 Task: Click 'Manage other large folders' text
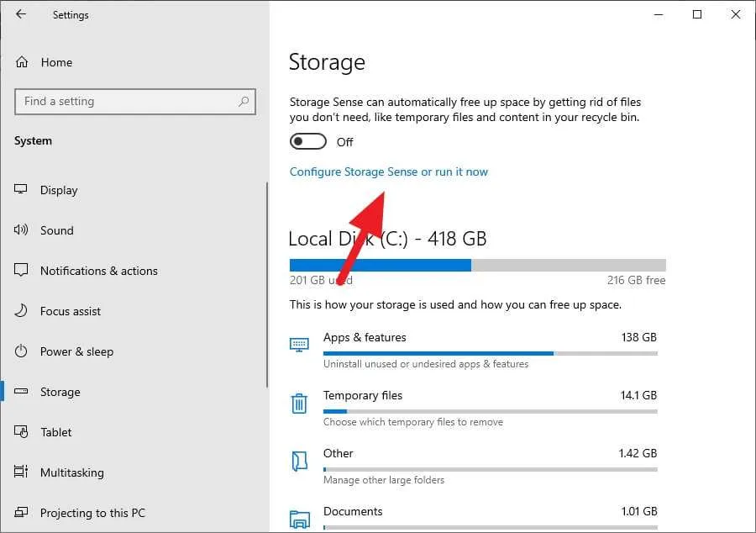(384, 480)
